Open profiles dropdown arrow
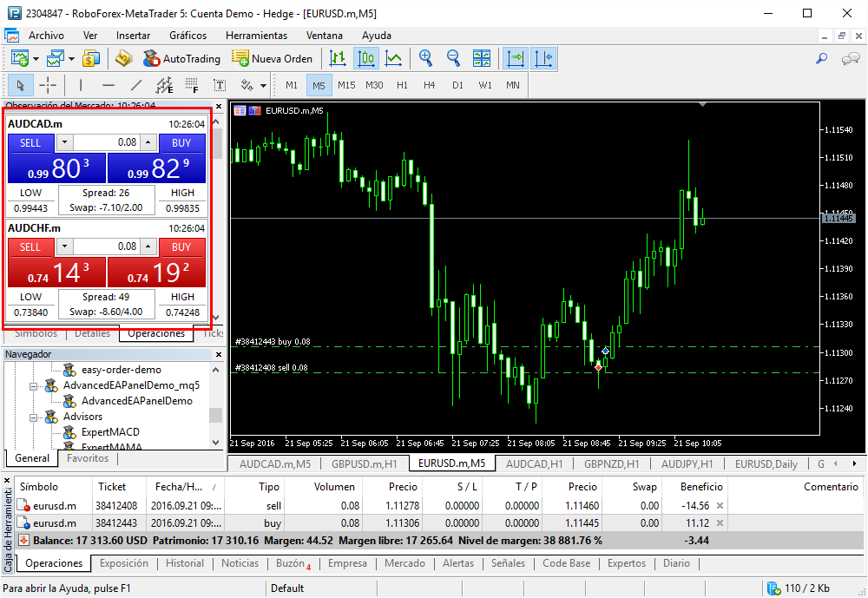Image resolution: width=868 pixels, height=598 pixels. pos(71,59)
